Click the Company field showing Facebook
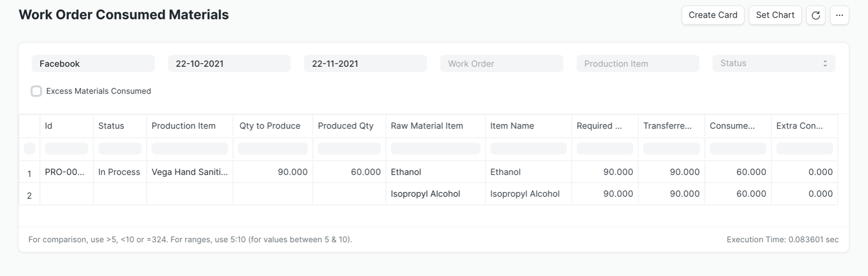 pos(93,64)
